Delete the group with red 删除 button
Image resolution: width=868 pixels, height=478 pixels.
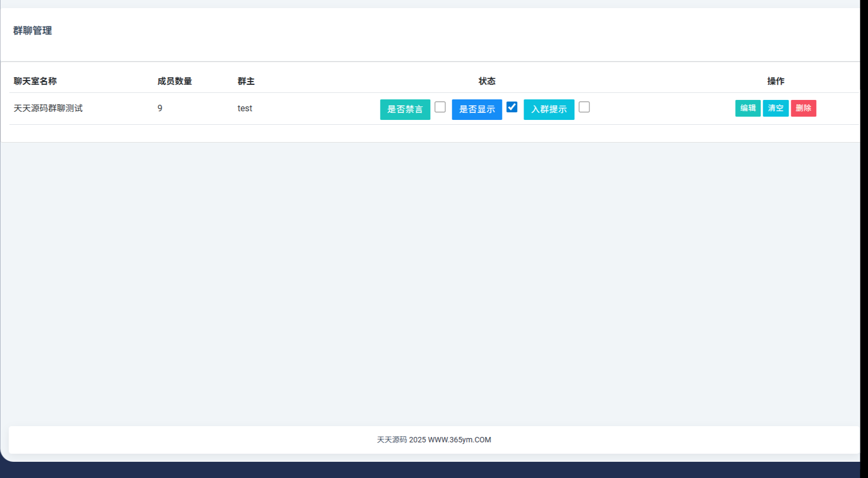coord(803,108)
